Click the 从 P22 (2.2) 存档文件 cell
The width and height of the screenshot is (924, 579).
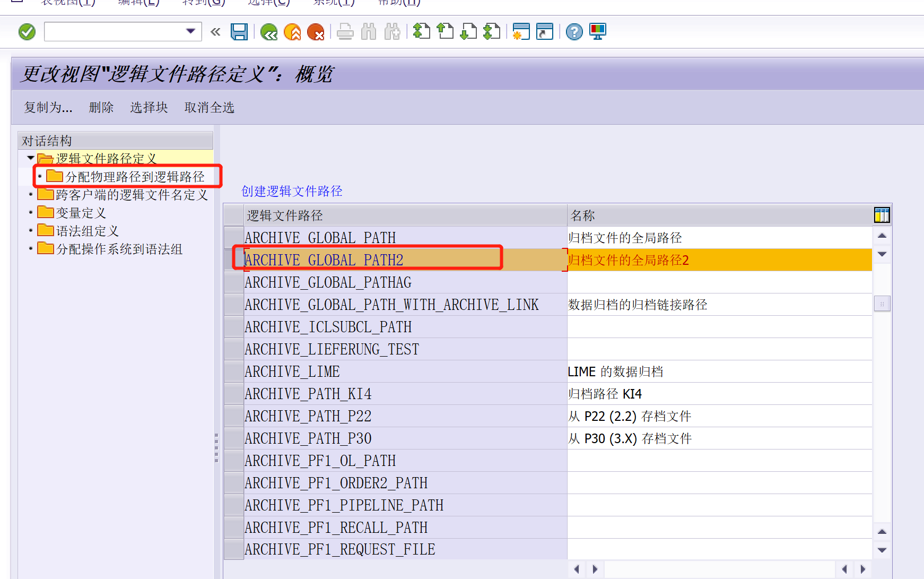point(720,416)
